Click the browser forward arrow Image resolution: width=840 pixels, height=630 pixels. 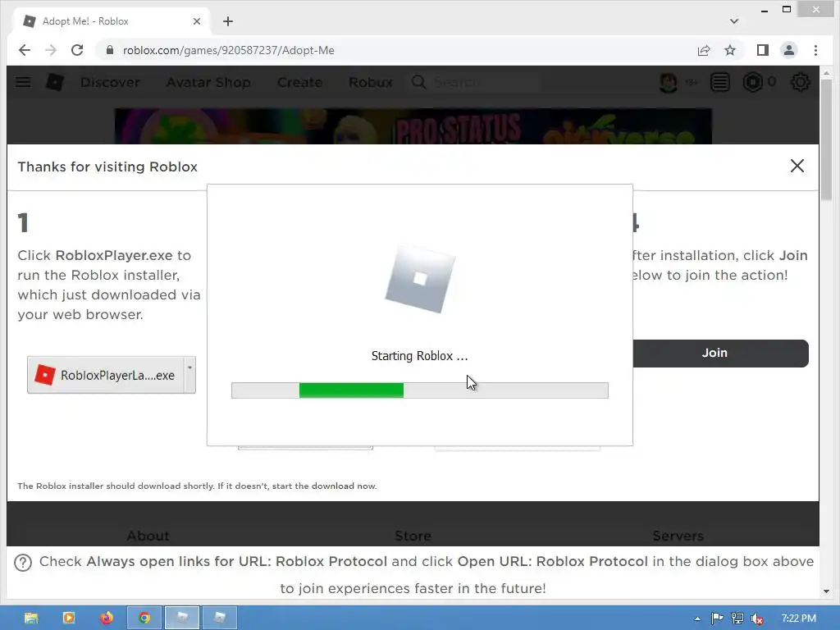pos(51,50)
